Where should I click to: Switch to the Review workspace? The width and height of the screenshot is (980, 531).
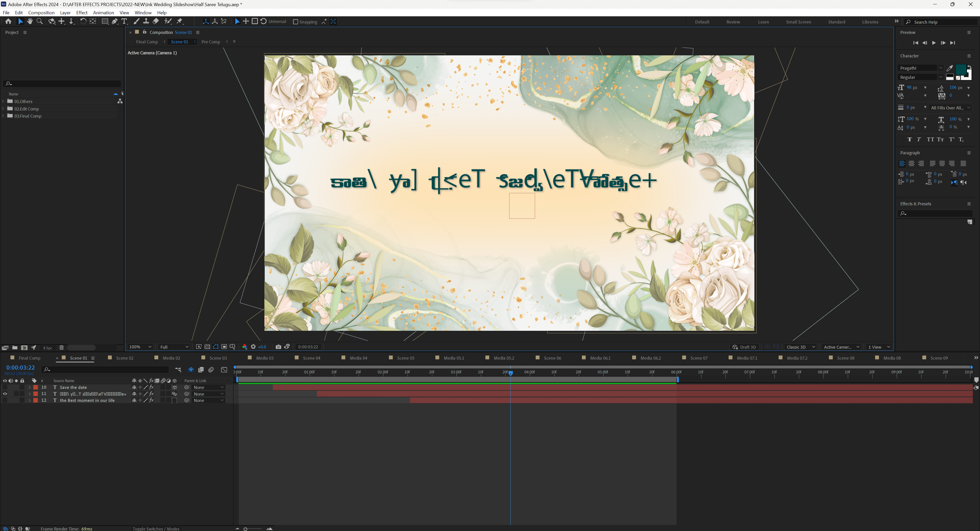point(733,22)
